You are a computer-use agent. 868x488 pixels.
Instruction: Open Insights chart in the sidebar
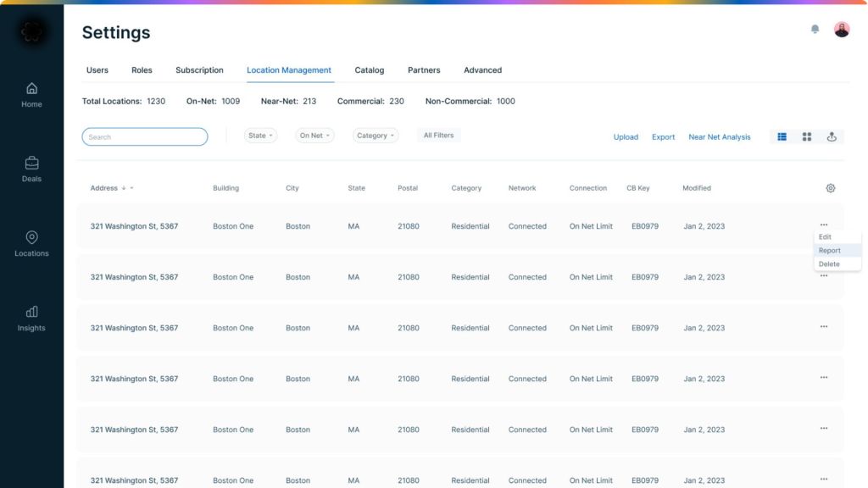[x=31, y=318]
